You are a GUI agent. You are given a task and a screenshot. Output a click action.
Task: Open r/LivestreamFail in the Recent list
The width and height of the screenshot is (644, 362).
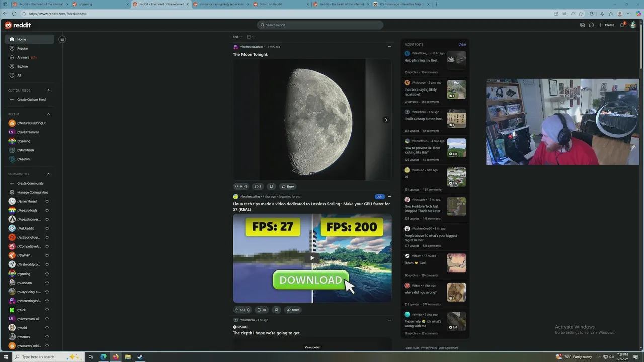coord(29,132)
